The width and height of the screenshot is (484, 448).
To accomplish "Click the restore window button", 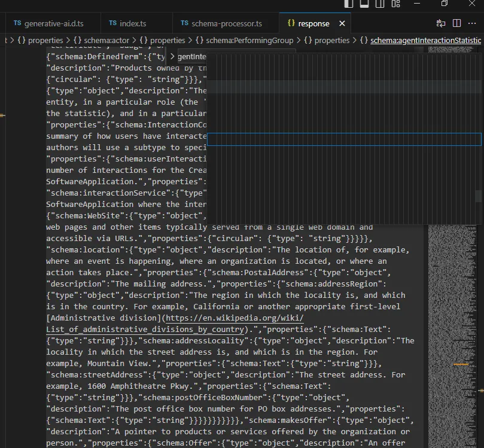I will 445,4.
